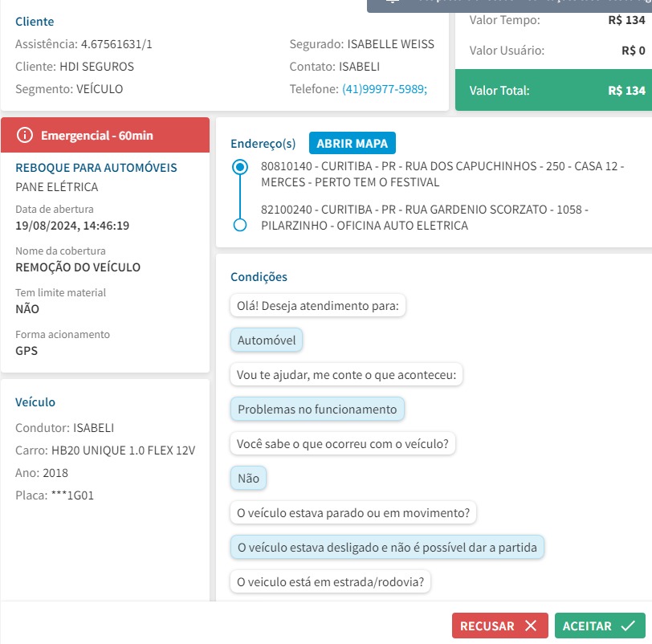Viewport: 652px width, 644px height.
Task: Click the 'Valor Tempo: R$ 134' row
Action: click(x=557, y=20)
